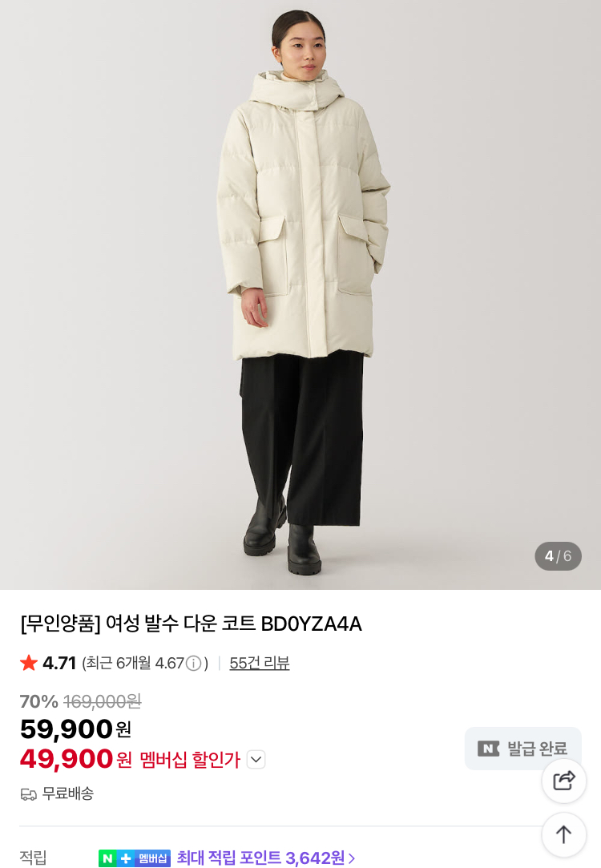
Task: Open the info icon beside 6-month rating
Action: click(x=193, y=664)
